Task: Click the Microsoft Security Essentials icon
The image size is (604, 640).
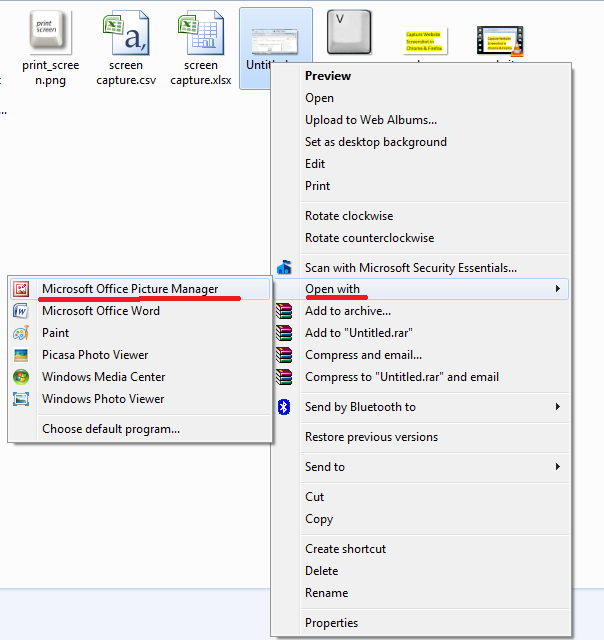Action: [x=284, y=267]
